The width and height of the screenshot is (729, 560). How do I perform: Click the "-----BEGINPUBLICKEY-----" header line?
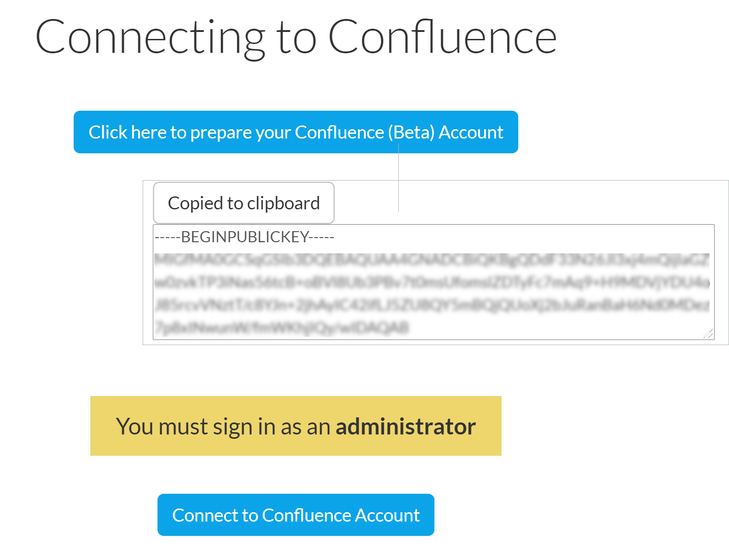[x=244, y=237]
